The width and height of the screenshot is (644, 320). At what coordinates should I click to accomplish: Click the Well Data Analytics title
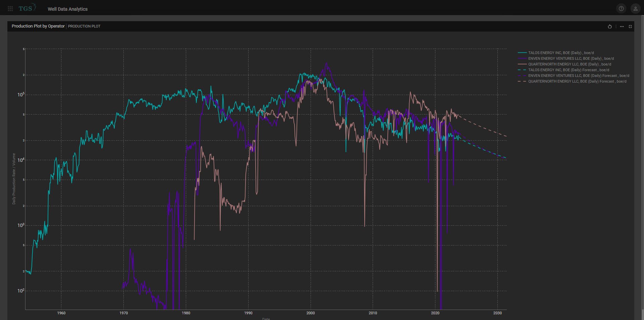click(x=67, y=9)
